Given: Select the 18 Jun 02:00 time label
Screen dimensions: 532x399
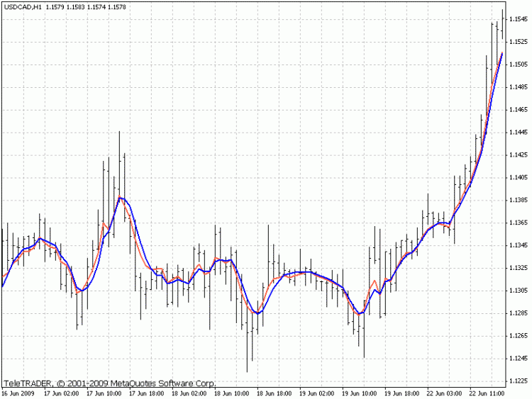Looking at the screenshot, I should (x=189, y=393).
